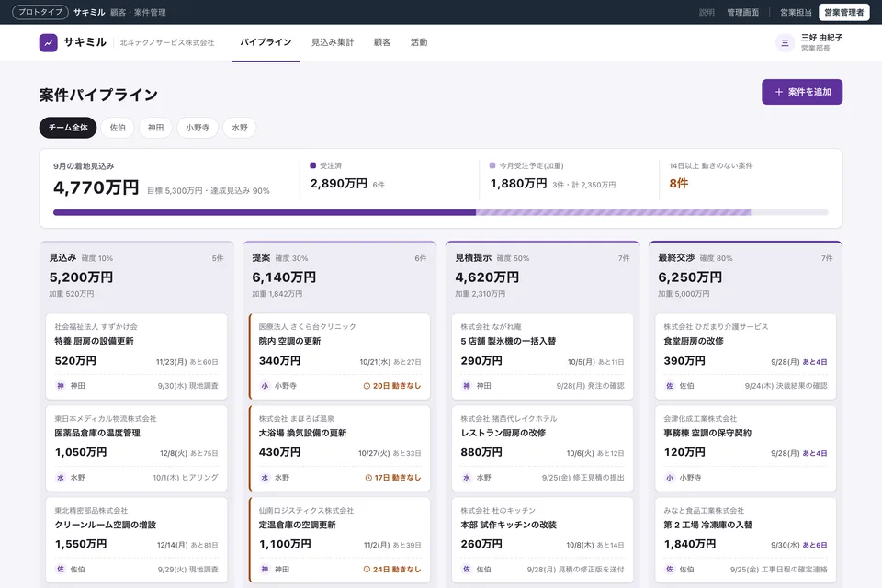Click the clock icon beside 20日 動きなし
Viewport: 882px width, 588px height.
pyautogui.click(x=367, y=386)
